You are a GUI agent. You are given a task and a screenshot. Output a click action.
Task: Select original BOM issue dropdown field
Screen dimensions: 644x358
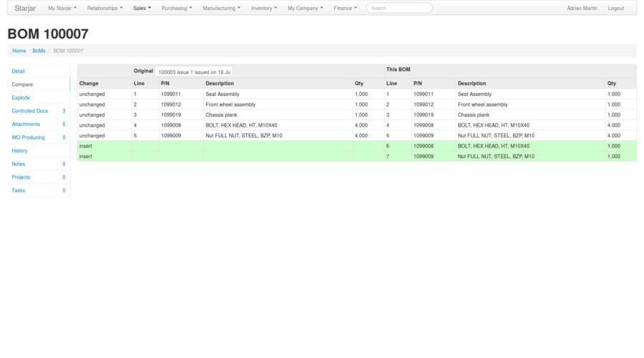click(194, 72)
